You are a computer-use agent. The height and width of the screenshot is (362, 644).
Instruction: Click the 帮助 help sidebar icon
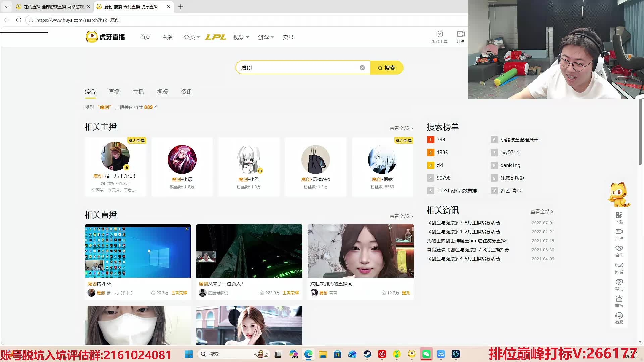(x=619, y=285)
